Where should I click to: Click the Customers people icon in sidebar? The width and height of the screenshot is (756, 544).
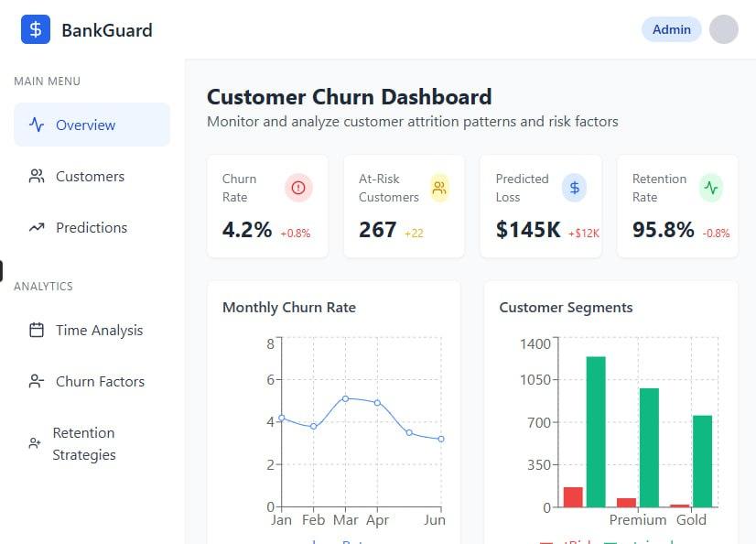(x=37, y=176)
